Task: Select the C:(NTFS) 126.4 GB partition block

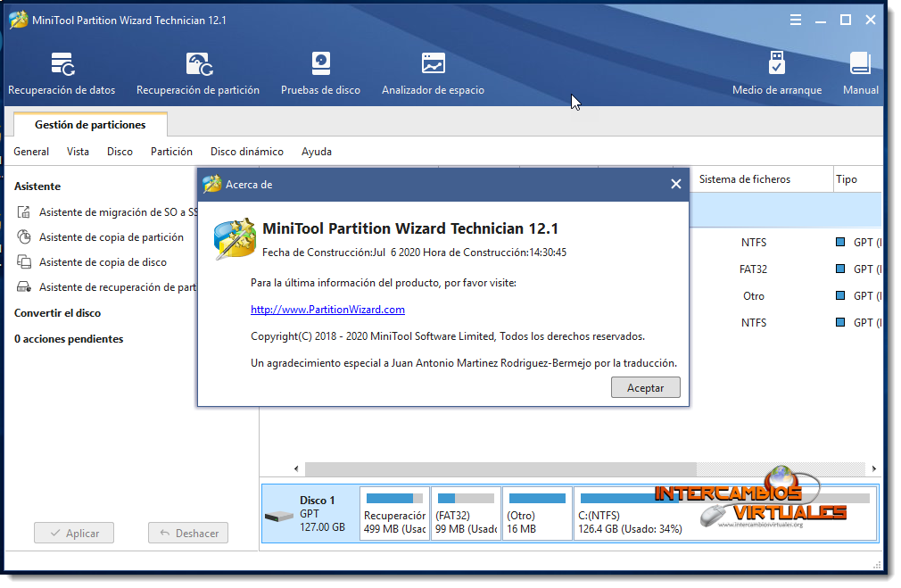Action: click(x=726, y=513)
